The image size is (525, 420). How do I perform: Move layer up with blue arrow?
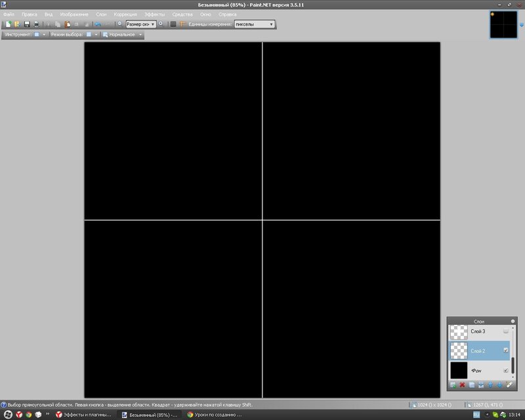click(490, 385)
